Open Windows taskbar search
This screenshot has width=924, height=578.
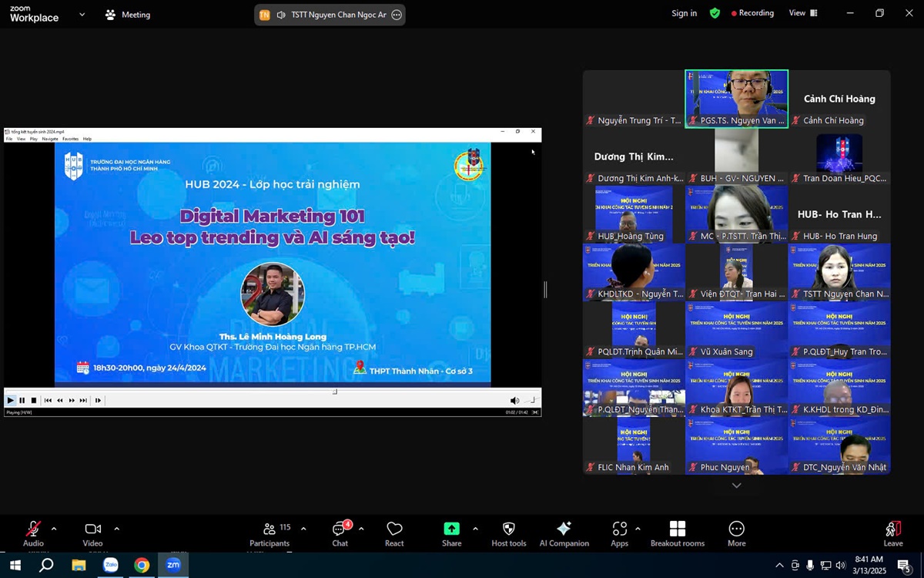(x=46, y=565)
